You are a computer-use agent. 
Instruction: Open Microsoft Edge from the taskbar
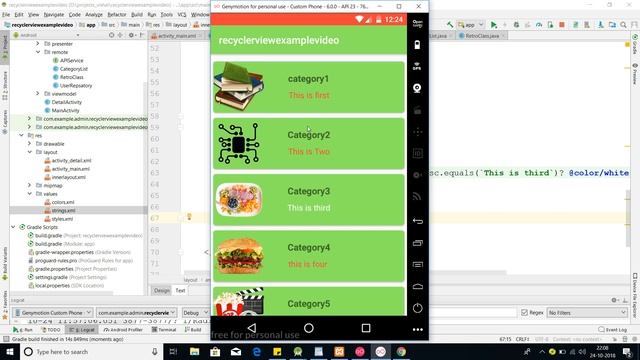point(257,351)
